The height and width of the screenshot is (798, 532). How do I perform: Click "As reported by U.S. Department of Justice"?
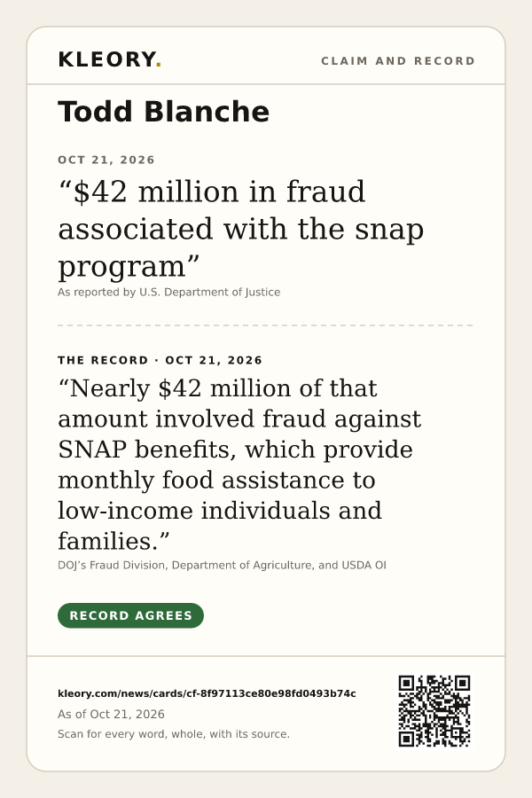[169, 292]
